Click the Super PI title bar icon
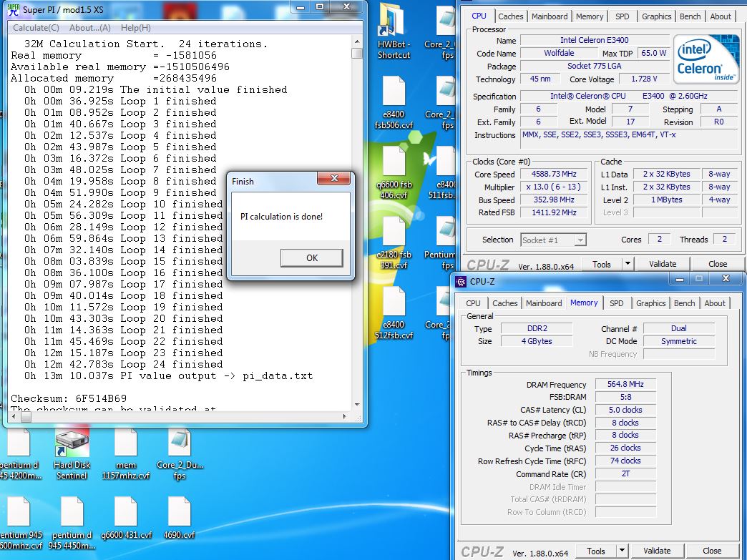 [14, 9]
